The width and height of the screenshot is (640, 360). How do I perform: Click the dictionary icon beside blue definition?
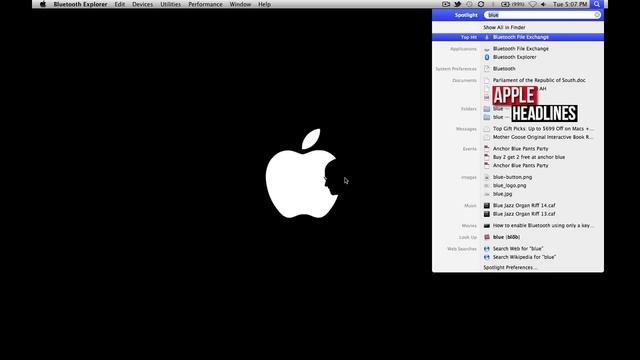[x=487, y=237]
